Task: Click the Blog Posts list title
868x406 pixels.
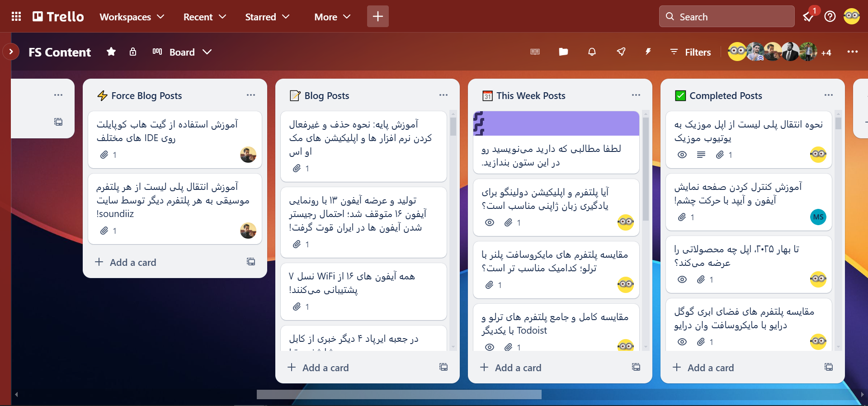Action: pyautogui.click(x=327, y=96)
